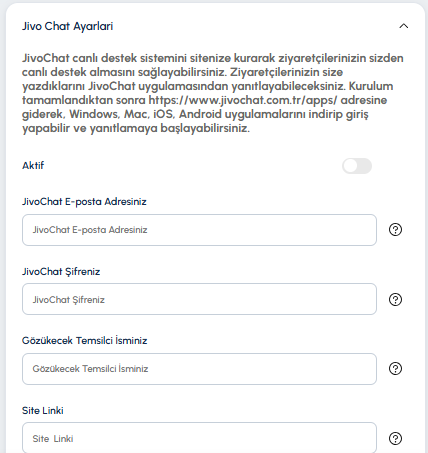The width and height of the screenshot is (428, 453).
Task: Click the word Windows in the description
Action: [x=94, y=114]
